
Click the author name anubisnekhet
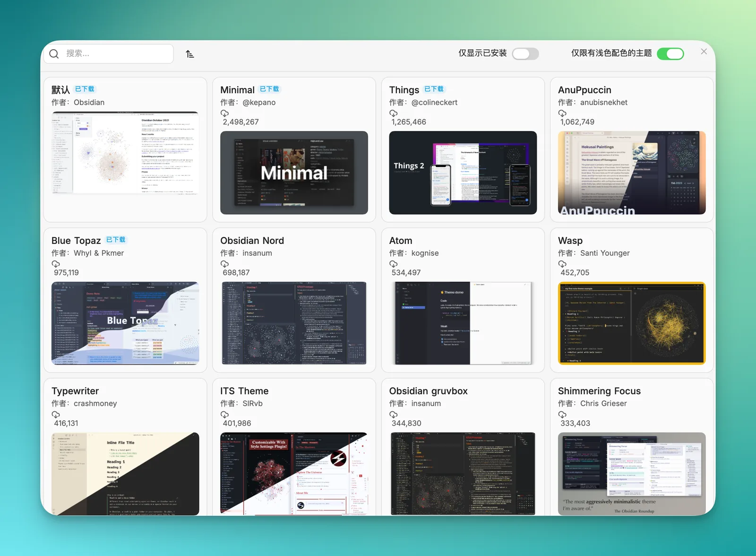604,103
